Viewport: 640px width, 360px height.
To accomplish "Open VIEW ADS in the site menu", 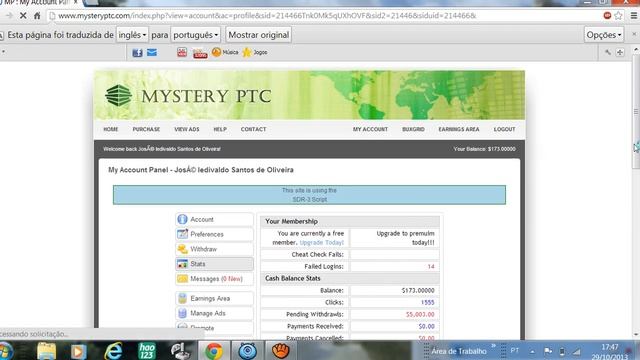I will (187, 129).
